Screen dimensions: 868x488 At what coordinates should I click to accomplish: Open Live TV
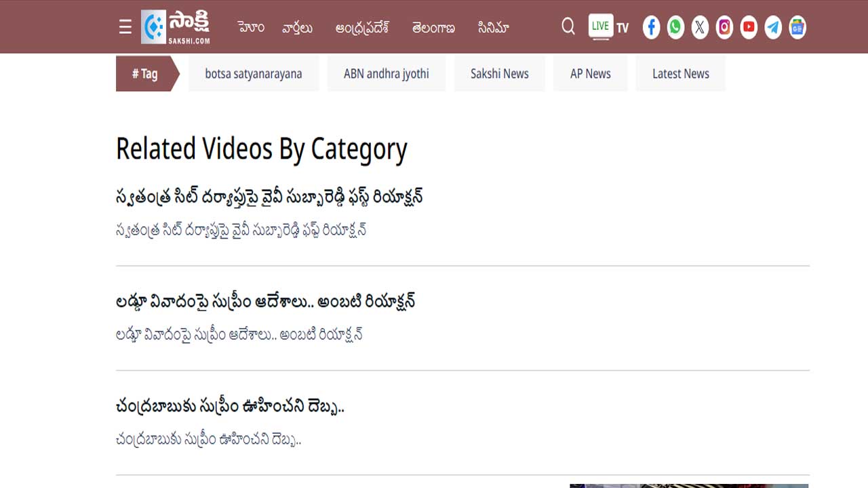click(x=608, y=27)
